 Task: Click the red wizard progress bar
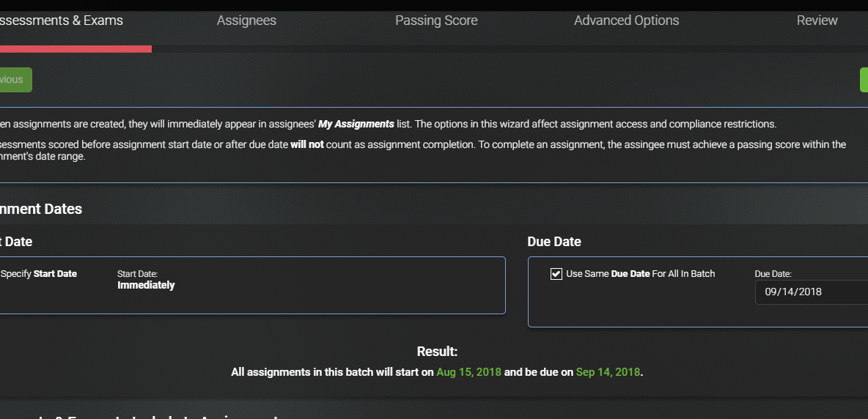coord(76,49)
